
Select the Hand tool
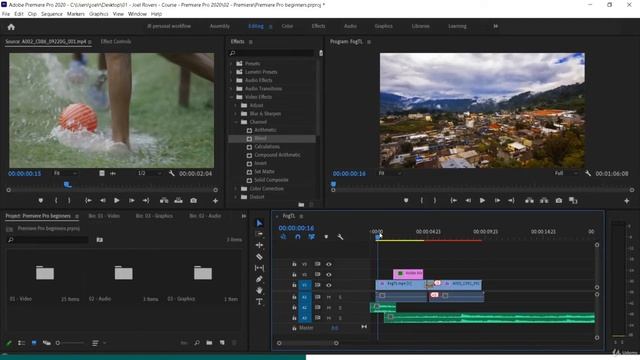pos(259,290)
